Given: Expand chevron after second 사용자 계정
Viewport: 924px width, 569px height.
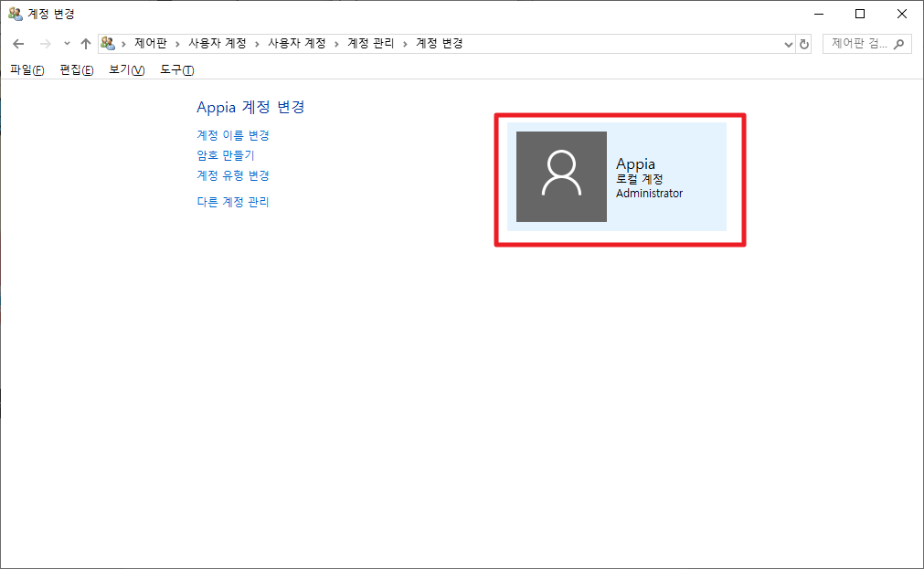Looking at the screenshot, I should [x=336, y=44].
